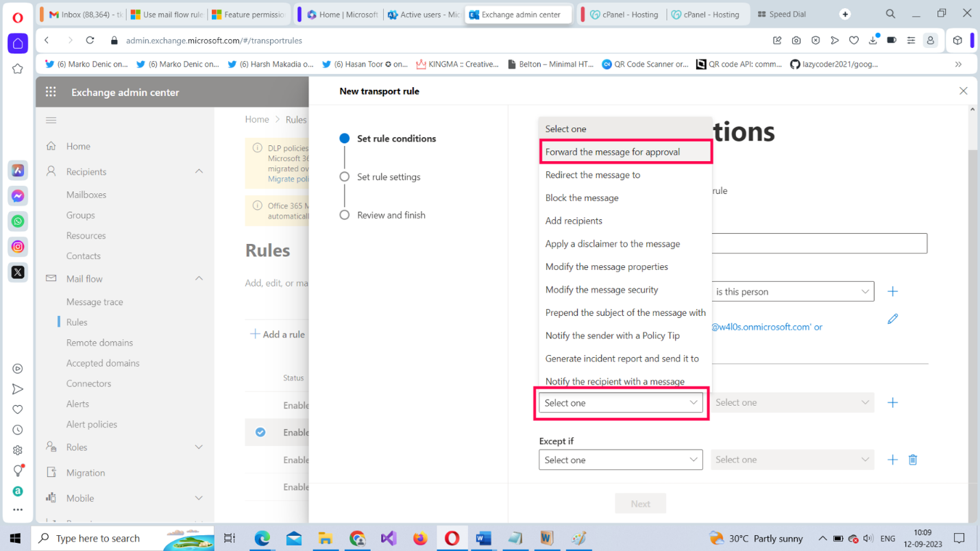Open the Except if 'Select one' dropdown
Viewport: 980px width, 551px height.
(620, 460)
